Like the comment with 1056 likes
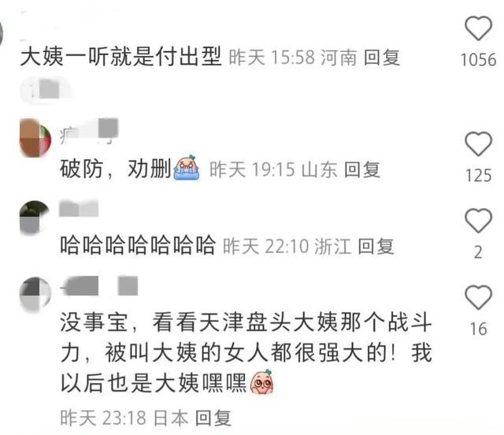This screenshot has width=504, height=435. pyautogui.click(x=478, y=28)
